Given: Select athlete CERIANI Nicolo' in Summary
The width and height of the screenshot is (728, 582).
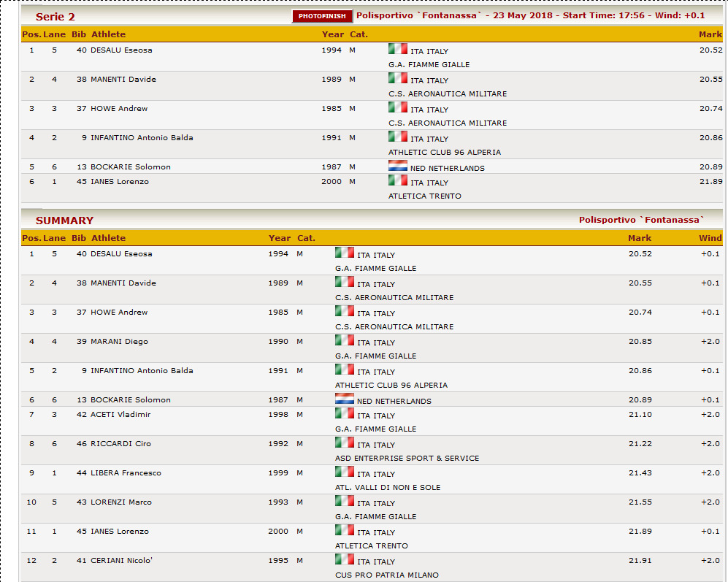Looking at the screenshot, I should (123, 561).
